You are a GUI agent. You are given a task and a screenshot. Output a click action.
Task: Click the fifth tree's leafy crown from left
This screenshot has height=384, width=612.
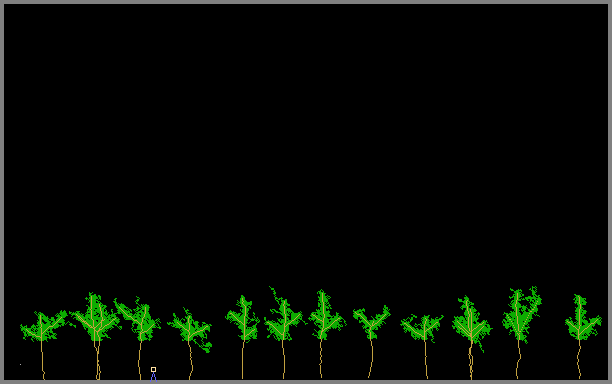pyautogui.click(x=243, y=318)
